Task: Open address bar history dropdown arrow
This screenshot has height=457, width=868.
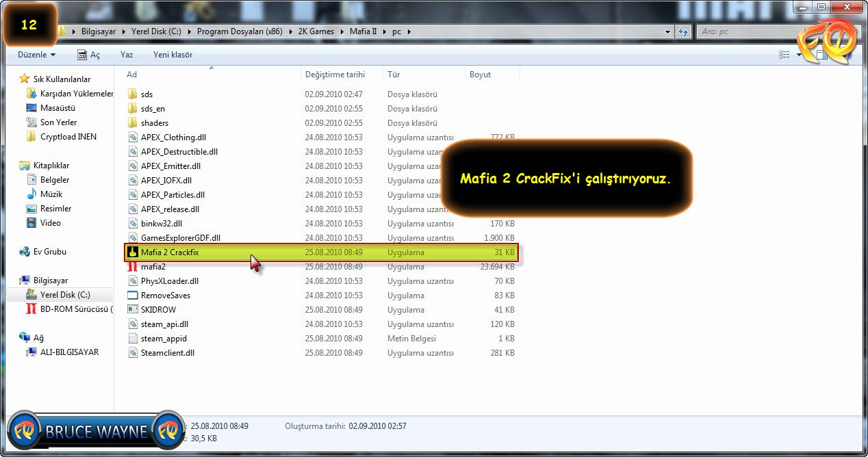Action: [668, 31]
